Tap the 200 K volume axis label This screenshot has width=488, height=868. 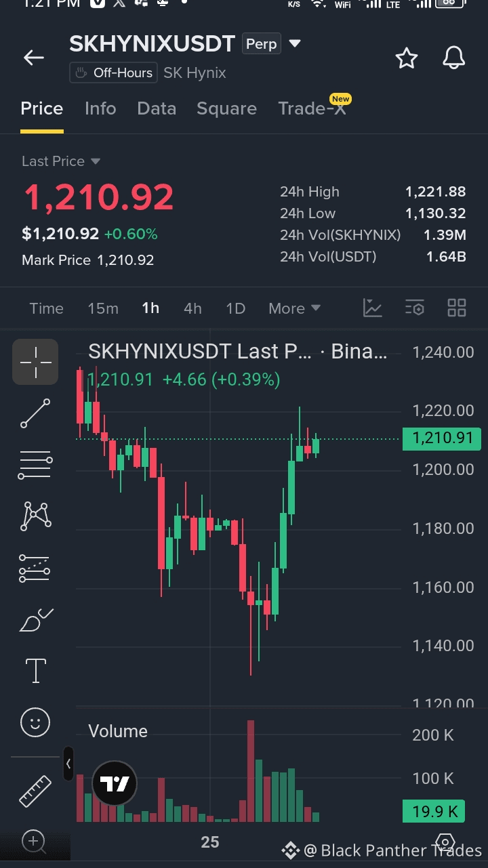click(433, 735)
